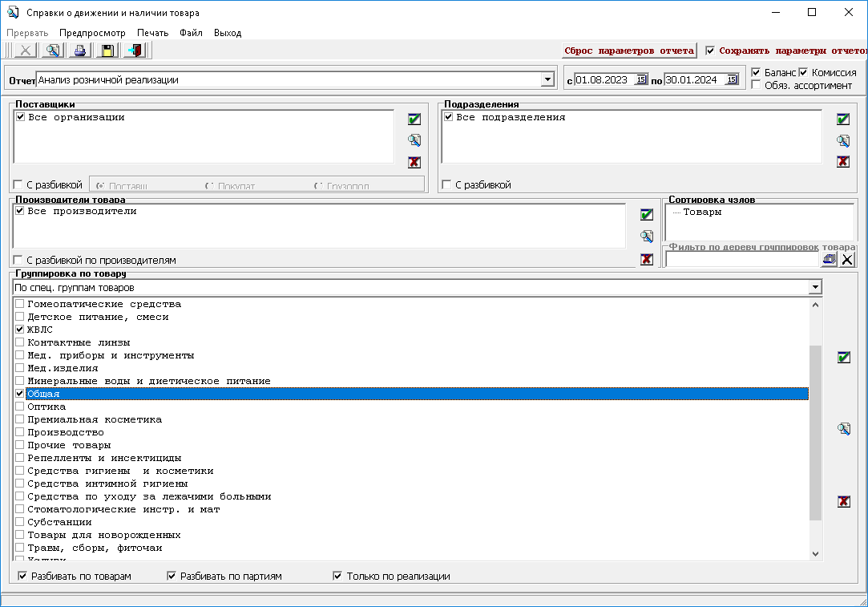Click the Выход menu item
The image size is (868, 607).
pos(228,33)
